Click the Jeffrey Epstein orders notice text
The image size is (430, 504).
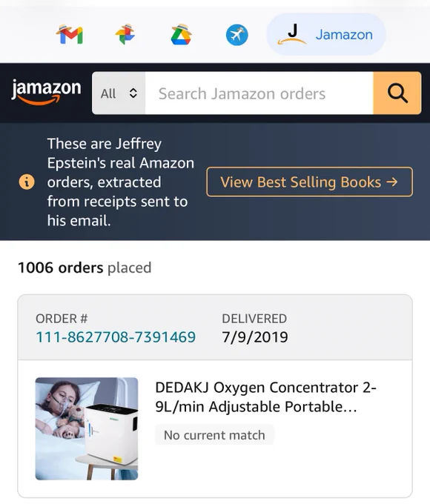coord(121,182)
